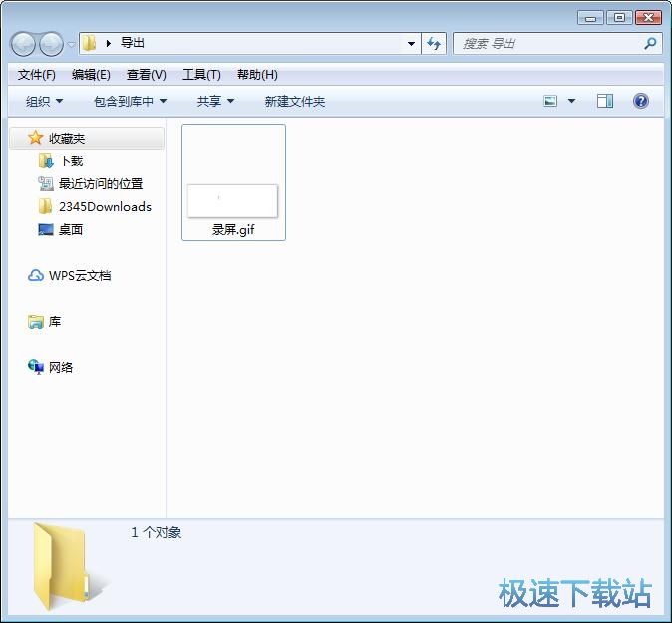Viewport: 672px width, 623px height.
Task: Open the 组织 dropdown
Action: pos(44,101)
